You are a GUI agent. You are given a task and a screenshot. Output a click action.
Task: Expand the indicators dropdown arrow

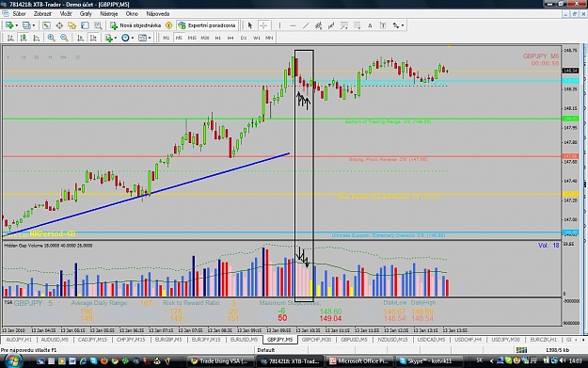115,38
